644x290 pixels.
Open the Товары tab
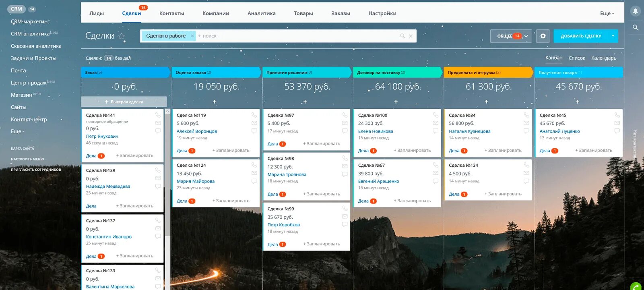(x=303, y=13)
